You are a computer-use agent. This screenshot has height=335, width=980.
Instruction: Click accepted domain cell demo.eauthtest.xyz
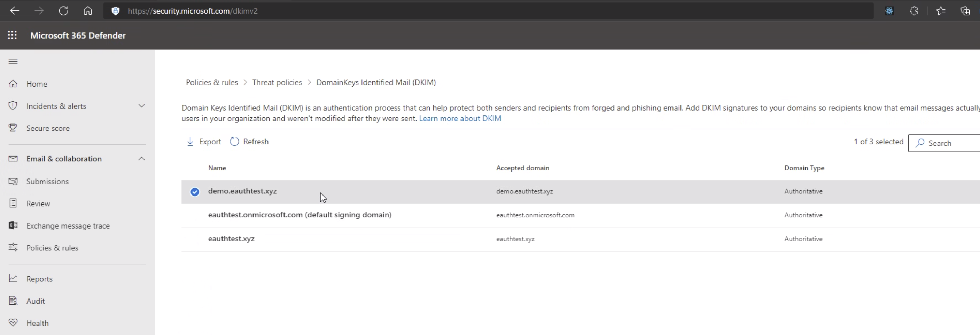tap(524, 191)
